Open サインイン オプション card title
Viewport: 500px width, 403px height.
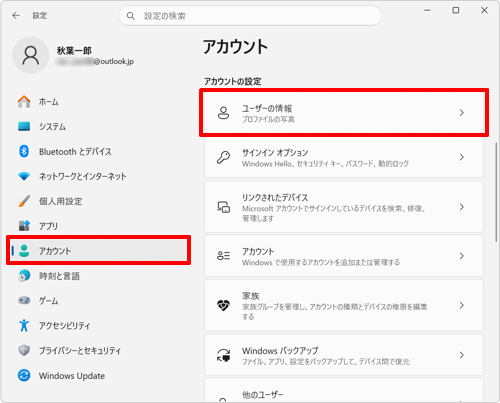pos(275,153)
